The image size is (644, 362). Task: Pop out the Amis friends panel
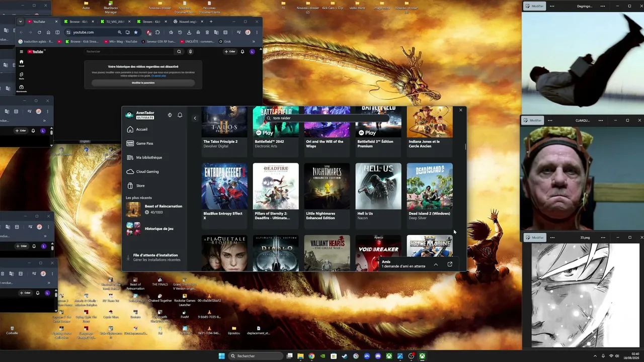pos(450,264)
